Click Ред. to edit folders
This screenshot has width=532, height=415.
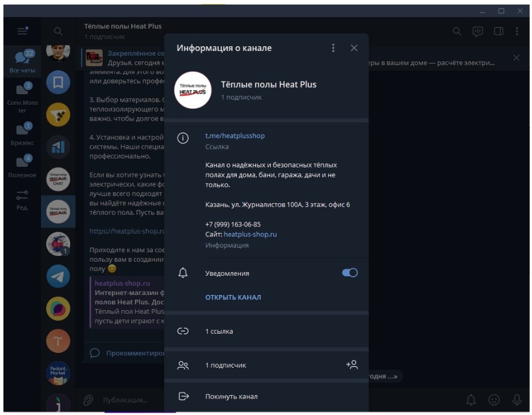22,199
